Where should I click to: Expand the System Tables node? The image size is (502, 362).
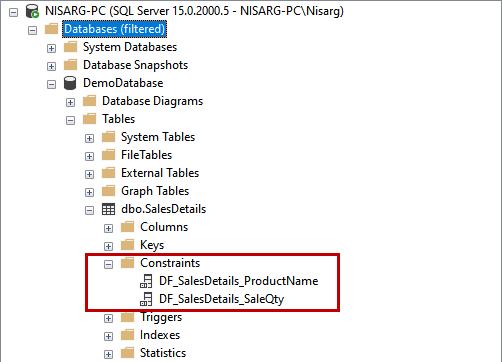[x=89, y=139]
